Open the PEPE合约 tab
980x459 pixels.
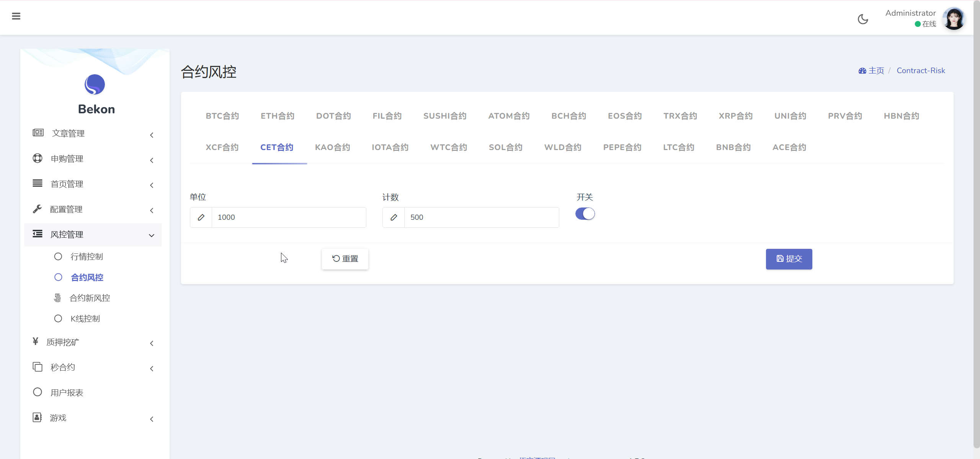coord(622,147)
